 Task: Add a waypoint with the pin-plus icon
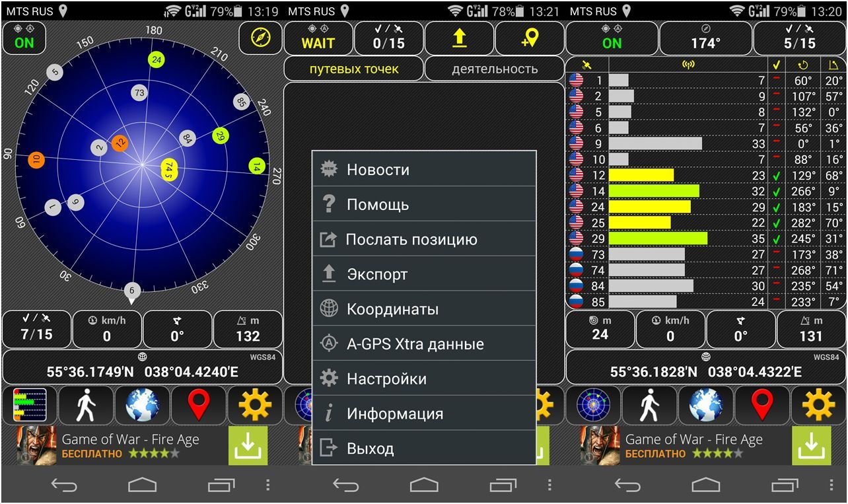pos(530,38)
